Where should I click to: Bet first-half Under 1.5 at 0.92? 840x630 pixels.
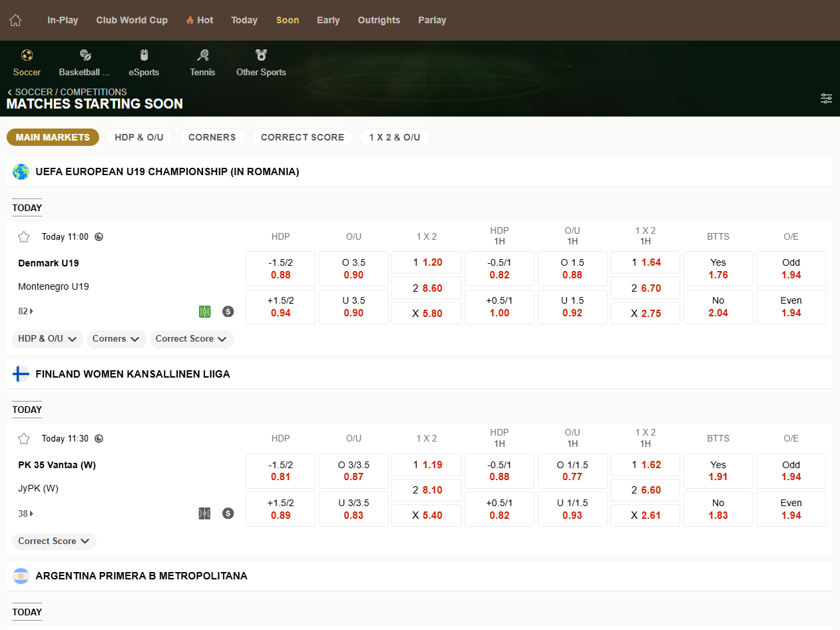click(572, 307)
